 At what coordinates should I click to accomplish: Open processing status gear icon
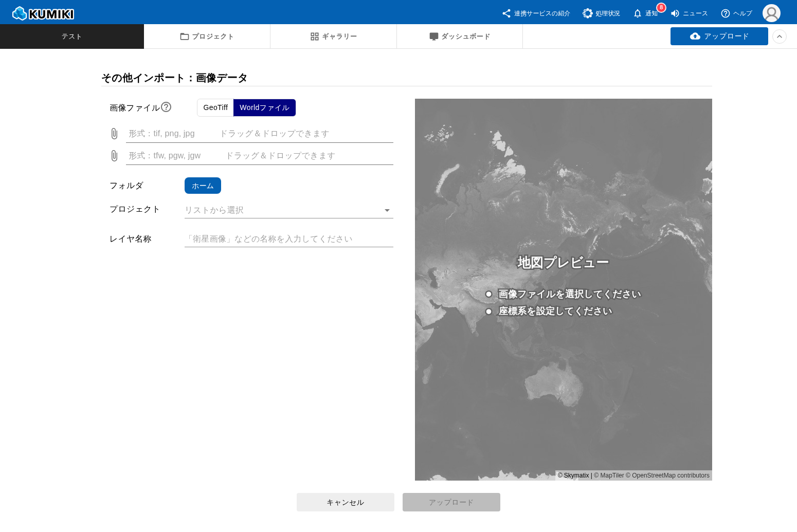pyautogui.click(x=587, y=13)
